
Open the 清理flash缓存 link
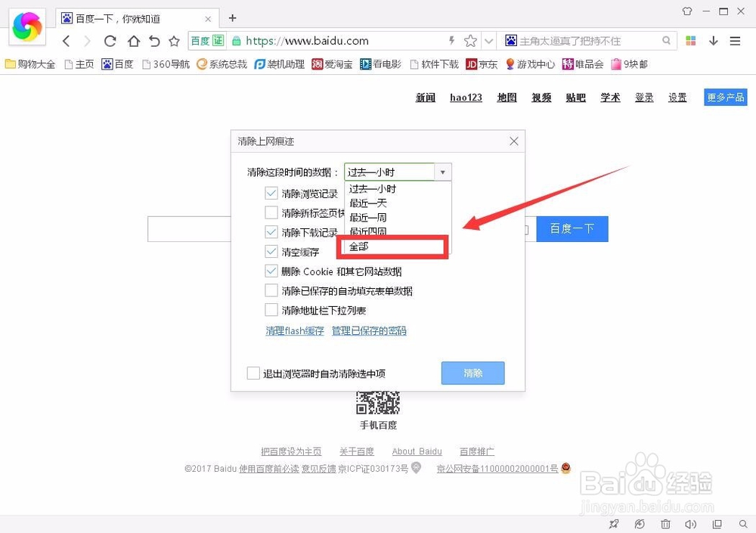point(295,330)
